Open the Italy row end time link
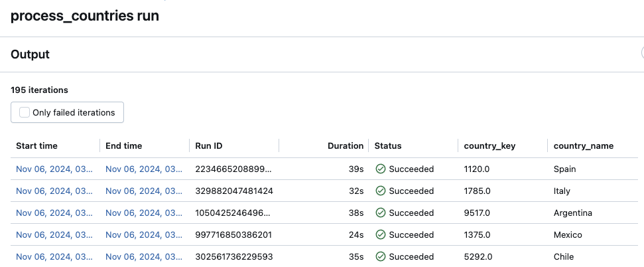The image size is (644, 267). coord(144,191)
